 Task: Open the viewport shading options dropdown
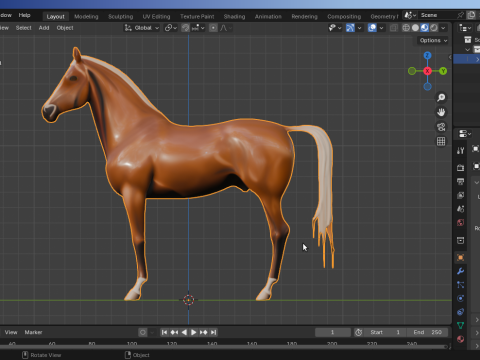pyautogui.click(x=443, y=28)
